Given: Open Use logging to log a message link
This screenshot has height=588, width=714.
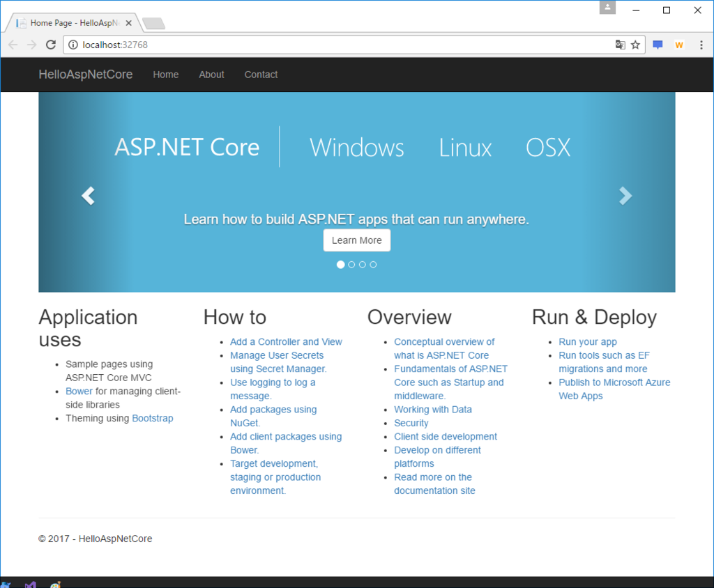Looking at the screenshot, I should (273, 389).
